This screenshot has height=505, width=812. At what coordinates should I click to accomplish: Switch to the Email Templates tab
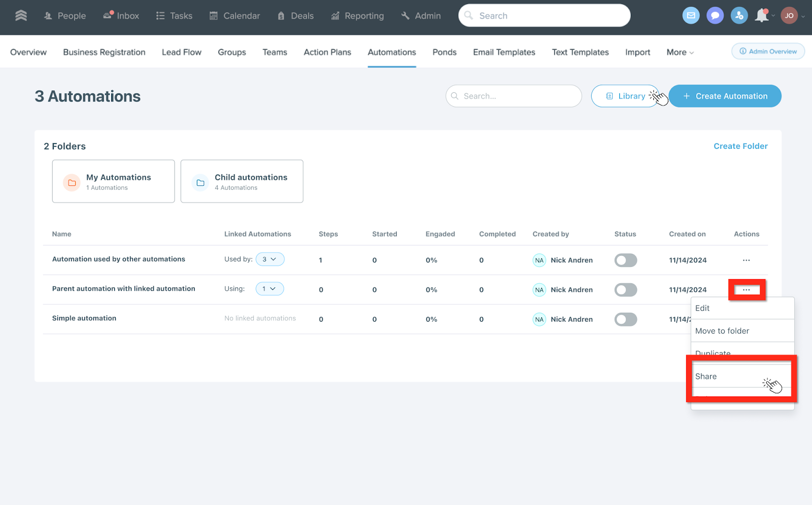(x=504, y=52)
